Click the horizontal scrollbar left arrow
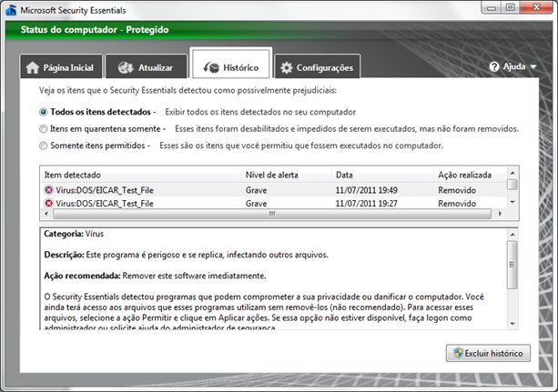This screenshot has height=392, width=558. pos(46,214)
